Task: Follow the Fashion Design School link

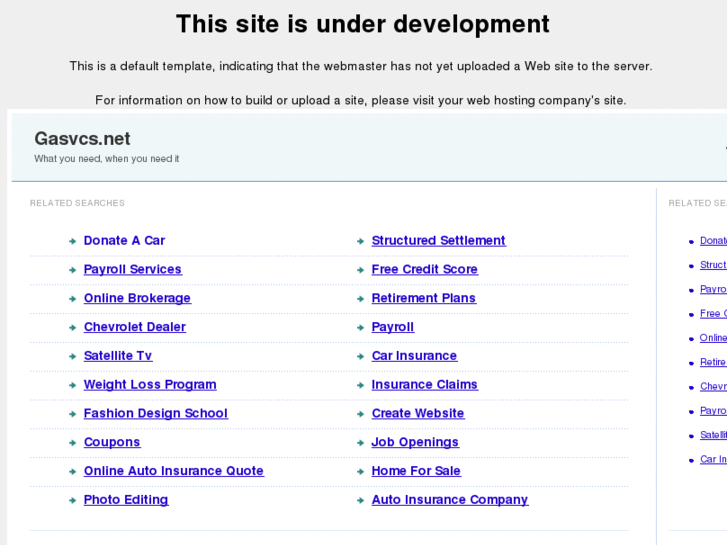Action: point(155,413)
